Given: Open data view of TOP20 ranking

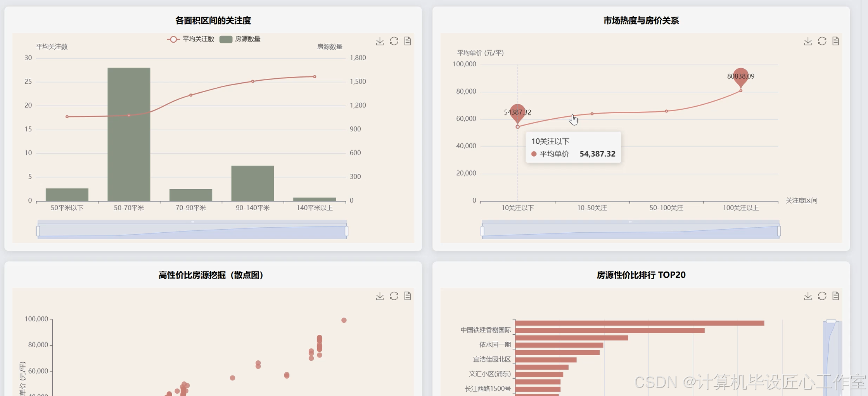Looking at the screenshot, I should tap(835, 296).
